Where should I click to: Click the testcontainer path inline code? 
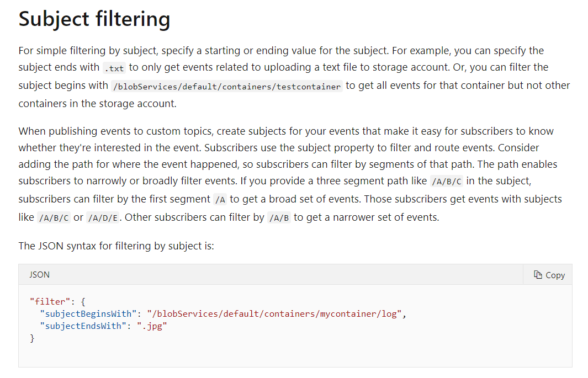pos(227,87)
